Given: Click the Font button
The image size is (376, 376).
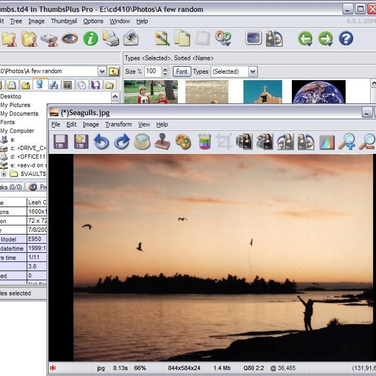Looking at the screenshot, I should (182, 71).
